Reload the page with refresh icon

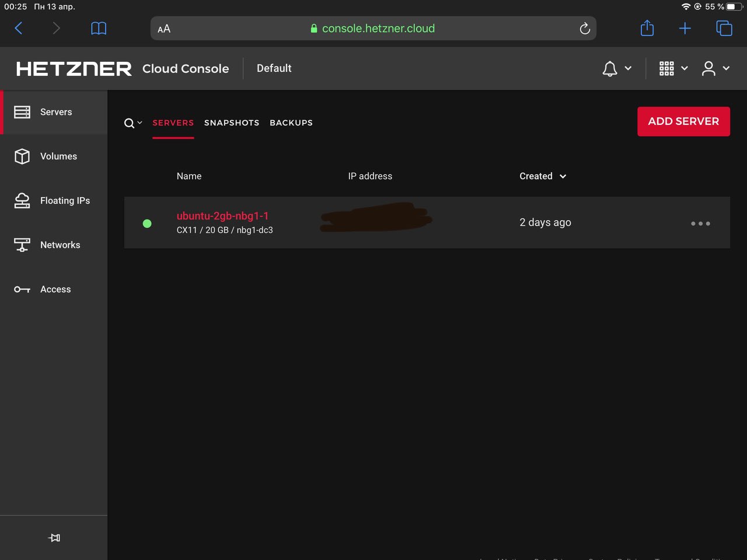[585, 29]
